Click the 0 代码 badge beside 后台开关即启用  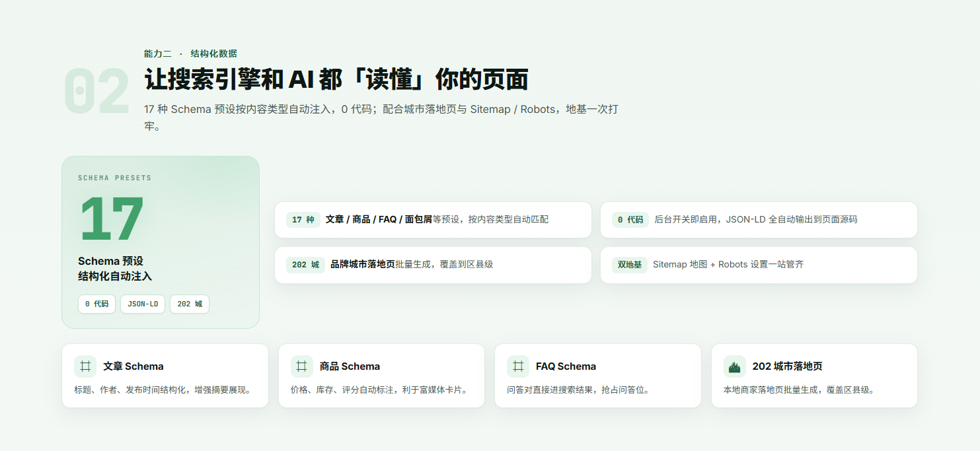coord(630,220)
